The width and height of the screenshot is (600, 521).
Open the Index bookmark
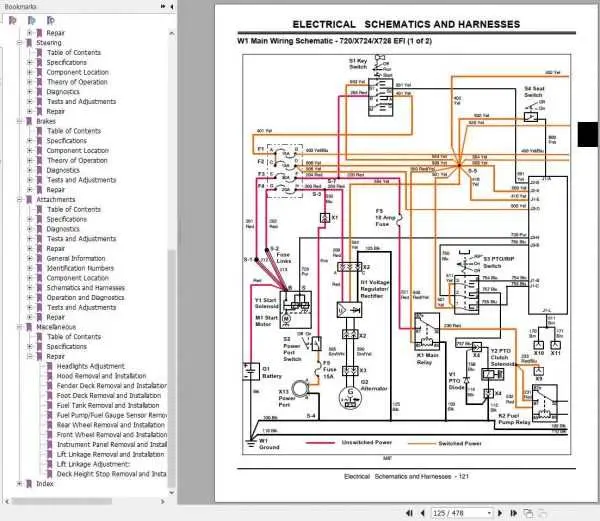click(45, 484)
